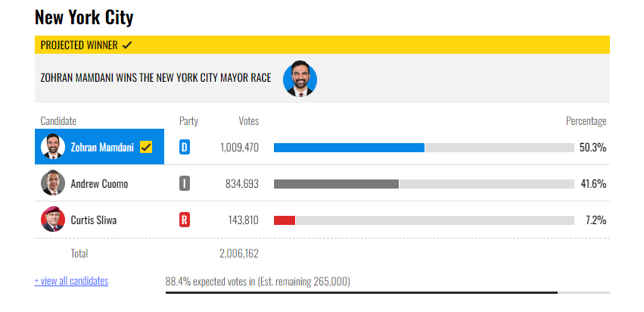Image resolution: width=644 pixels, height=312 pixels.
Task: Click the Votes column header
Action: pos(248,121)
